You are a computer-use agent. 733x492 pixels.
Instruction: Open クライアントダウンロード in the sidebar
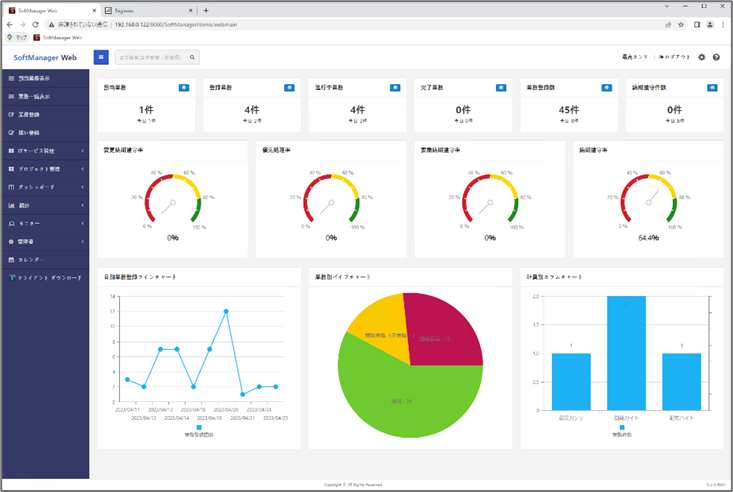pyautogui.click(x=48, y=277)
